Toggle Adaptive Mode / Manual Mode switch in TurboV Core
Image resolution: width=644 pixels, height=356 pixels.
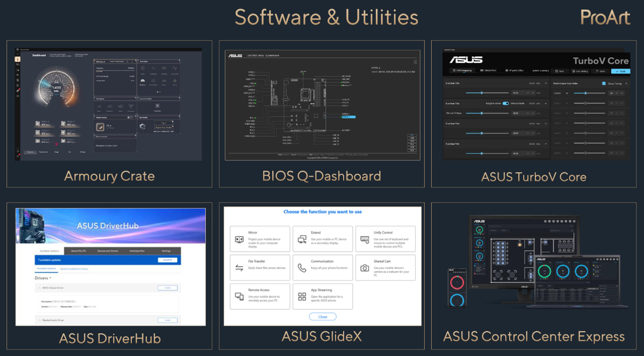(506, 103)
